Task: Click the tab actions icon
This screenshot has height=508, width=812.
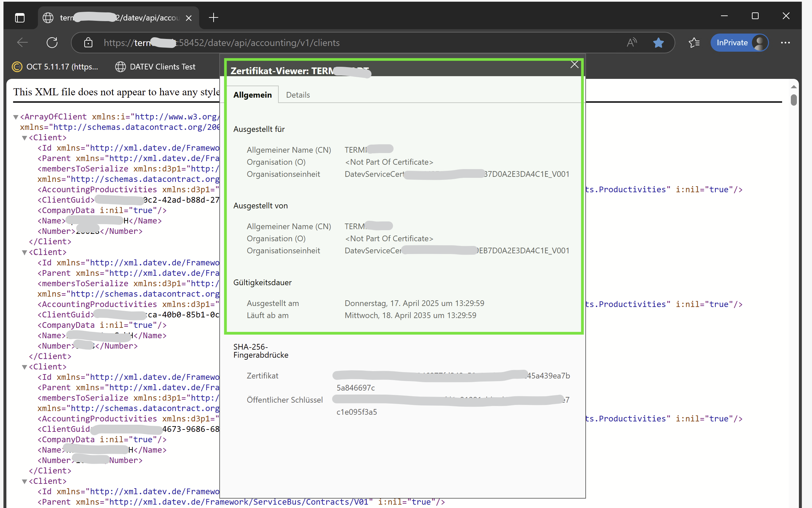Action: [20, 17]
